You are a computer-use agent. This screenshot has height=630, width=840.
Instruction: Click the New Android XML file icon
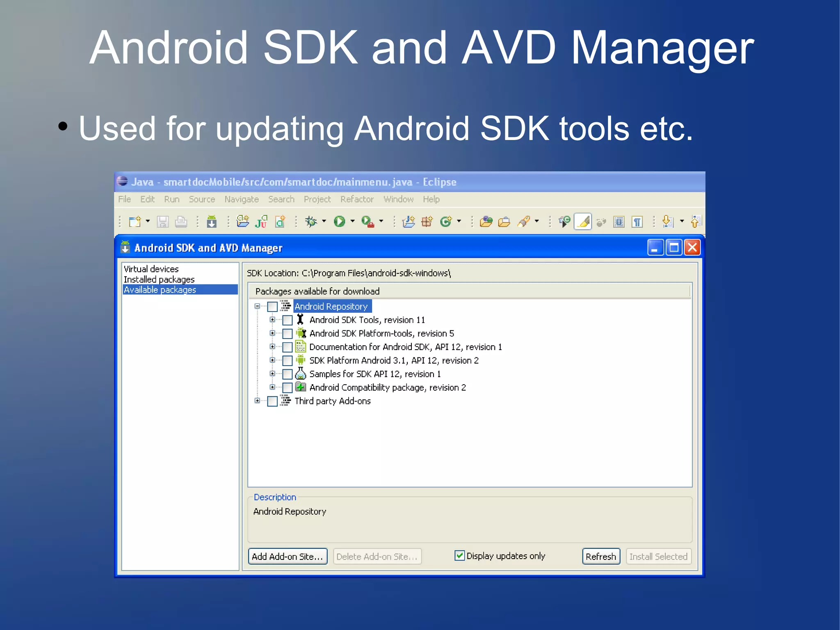coord(280,222)
